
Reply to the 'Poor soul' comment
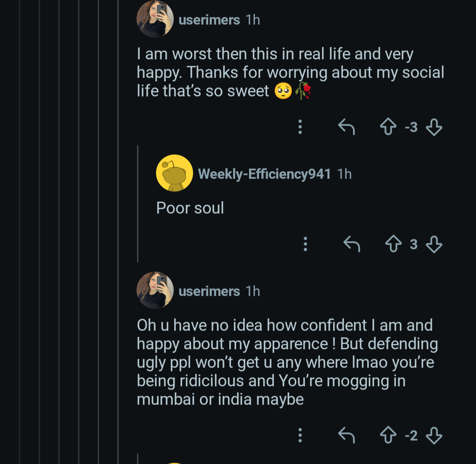tap(352, 244)
